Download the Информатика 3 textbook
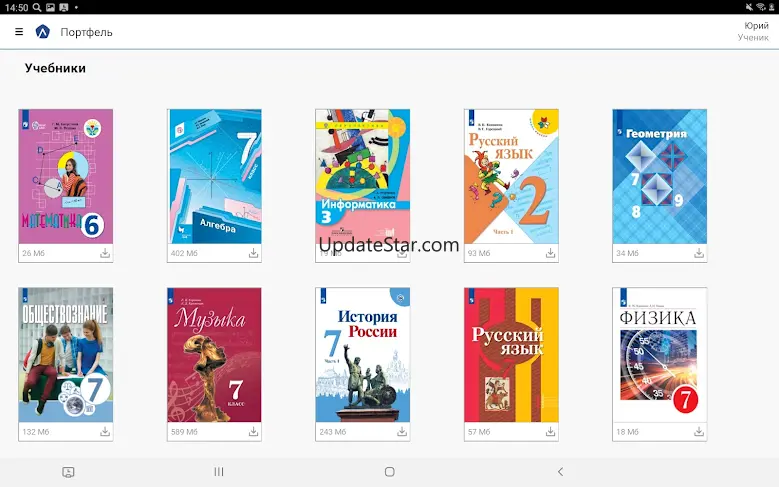Viewport: 779px width, 487px height. click(402, 253)
